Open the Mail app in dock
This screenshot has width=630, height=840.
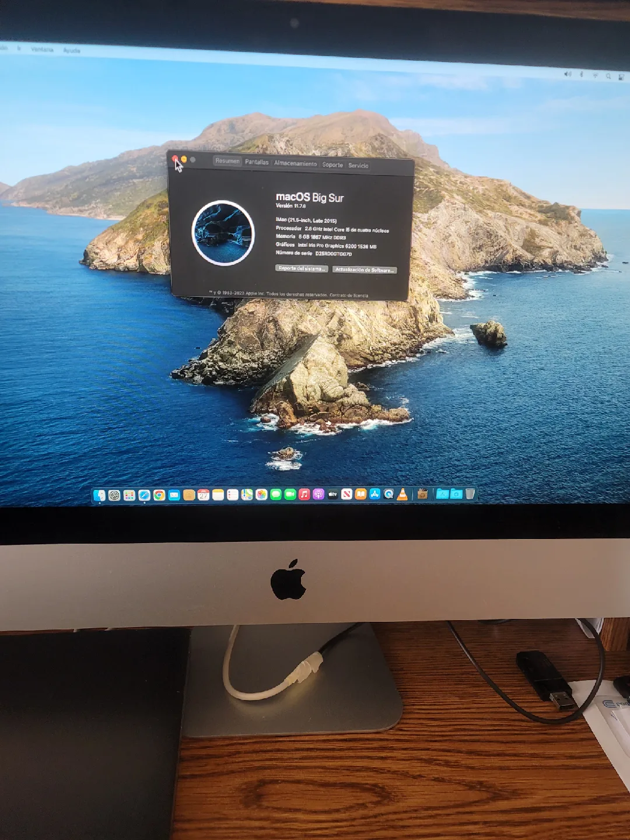click(174, 495)
